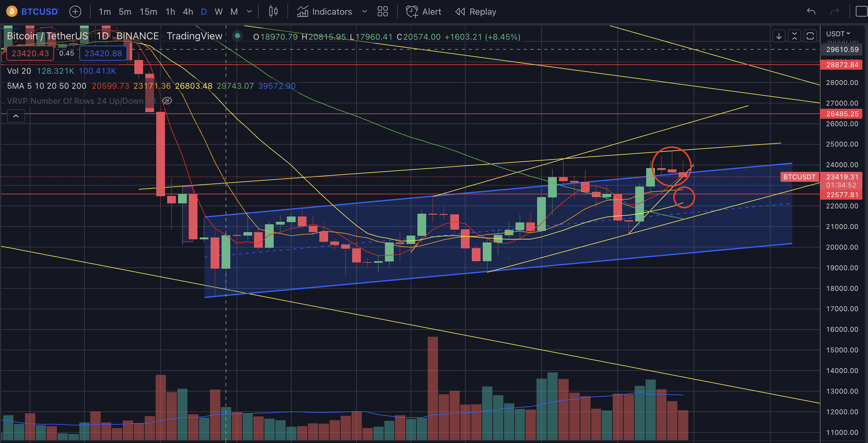Toggle visibility of VRVP indicator eye icon
Viewport: 868px width, 443px height.
pyautogui.click(x=167, y=101)
